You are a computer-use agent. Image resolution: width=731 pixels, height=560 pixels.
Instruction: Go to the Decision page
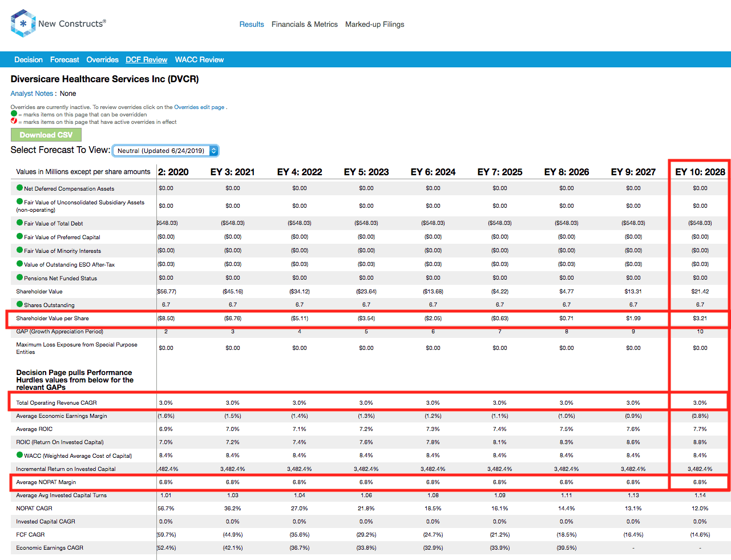(x=29, y=59)
